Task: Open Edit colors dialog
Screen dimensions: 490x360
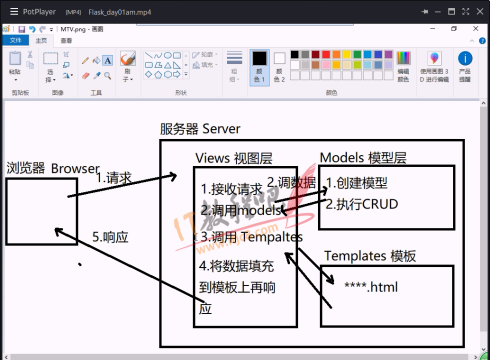Action: pyautogui.click(x=403, y=67)
